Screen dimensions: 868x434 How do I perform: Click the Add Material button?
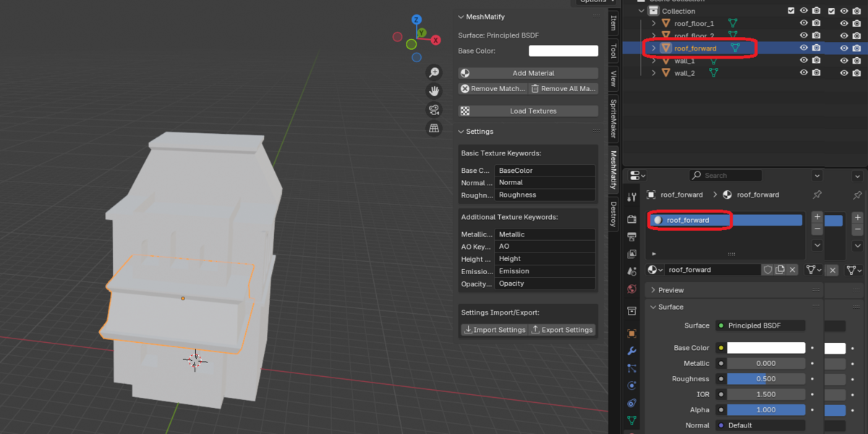[x=528, y=73]
